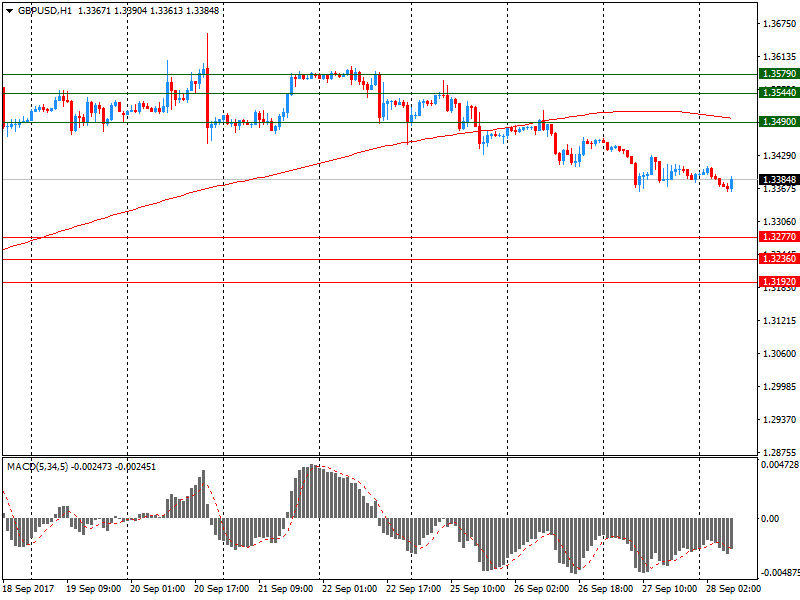Click the 1.36135 price scale value
This screenshot has height=600, width=800.
click(x=779, y=57)
